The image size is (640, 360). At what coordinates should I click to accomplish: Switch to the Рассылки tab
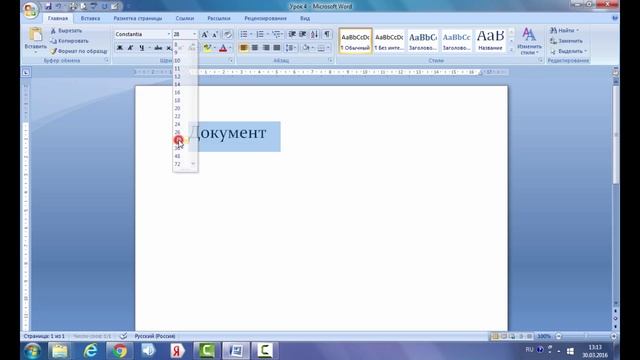coord(219,18)
